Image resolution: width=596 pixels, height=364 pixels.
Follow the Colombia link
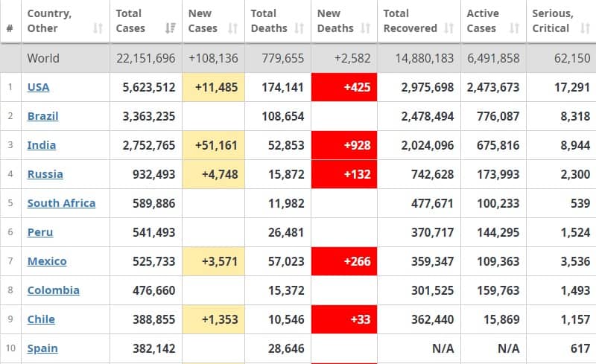(54, 290)
